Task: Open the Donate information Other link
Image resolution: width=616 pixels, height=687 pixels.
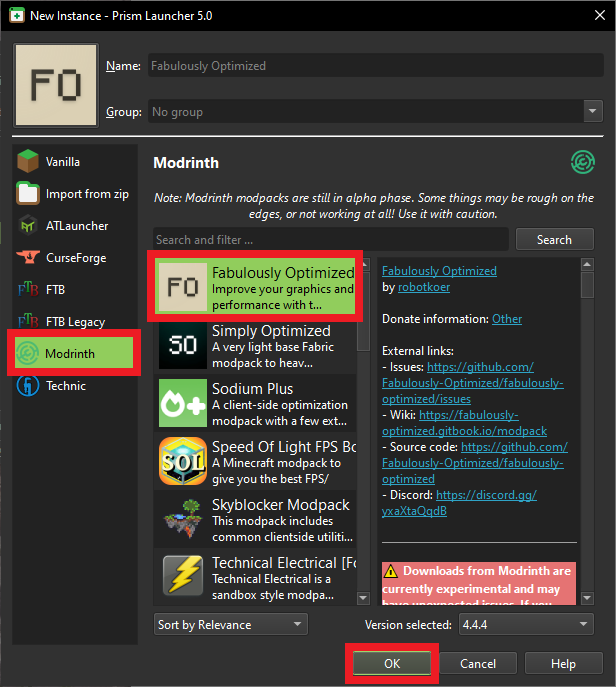Action: pos(507,319)
